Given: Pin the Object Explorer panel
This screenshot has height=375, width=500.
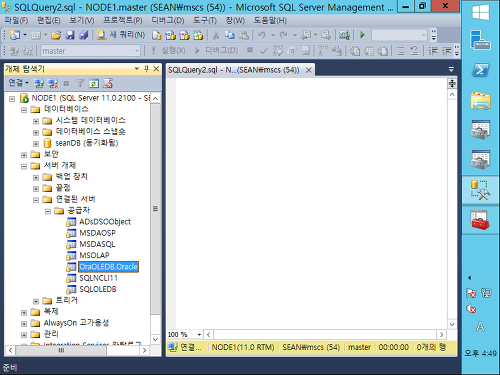Looking at the screenshot, I should pos(146,69).
